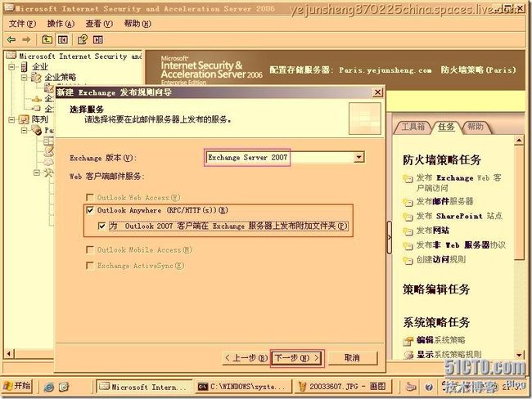Open the 创建访问规则 task link
Screen dimensions: 532x399
point(441,260)
